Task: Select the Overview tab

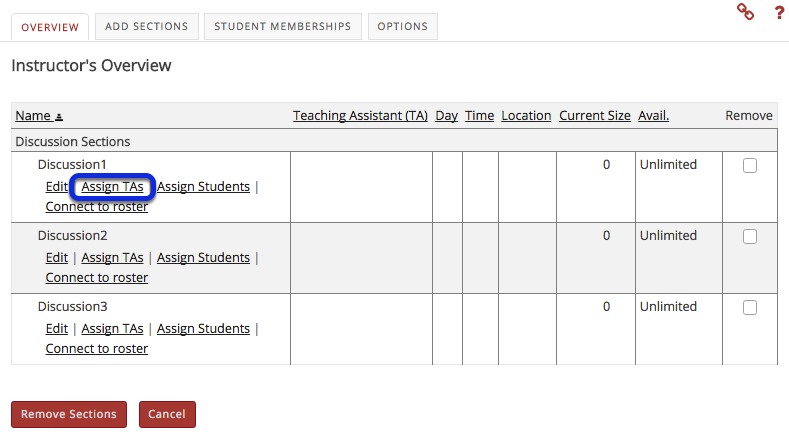Action: tap(50, 27)
